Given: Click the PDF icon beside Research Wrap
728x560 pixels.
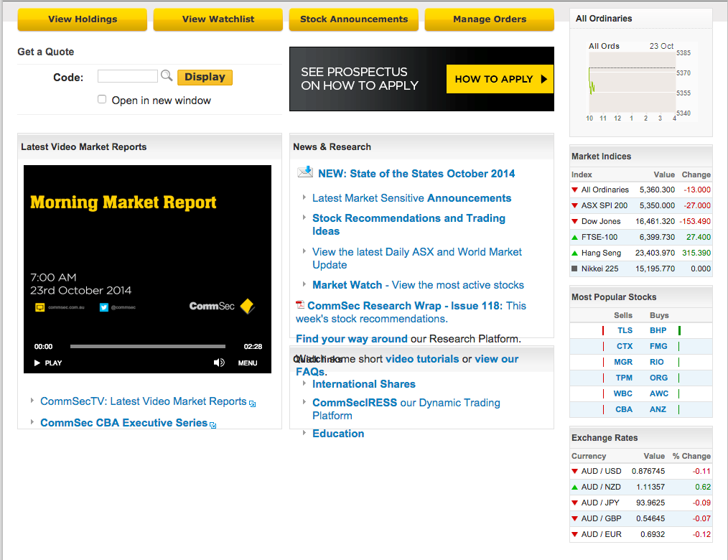Looking at the screenshot, I should (300, 305).
